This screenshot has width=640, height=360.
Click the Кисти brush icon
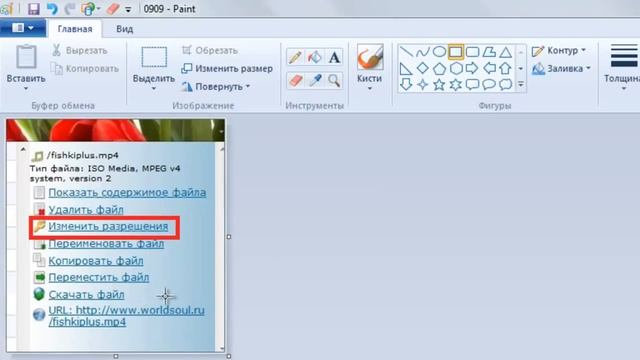tap(370, 57)
